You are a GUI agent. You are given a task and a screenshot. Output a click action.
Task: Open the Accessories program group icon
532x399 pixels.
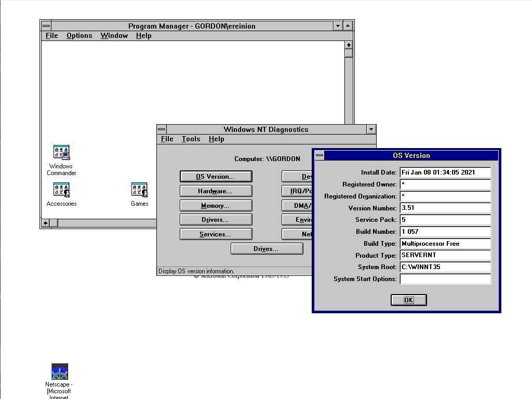tap(61, 190)
